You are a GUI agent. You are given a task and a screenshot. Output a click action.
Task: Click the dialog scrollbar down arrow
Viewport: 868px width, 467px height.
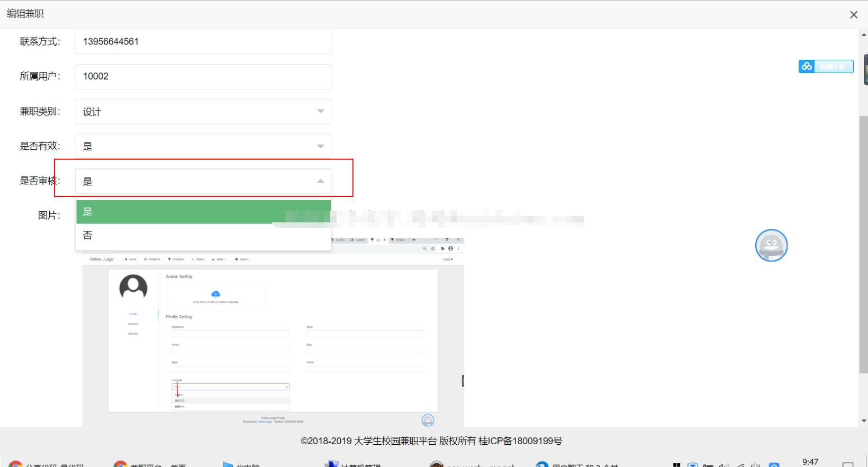pyautogui.click(x=864, y=421)
